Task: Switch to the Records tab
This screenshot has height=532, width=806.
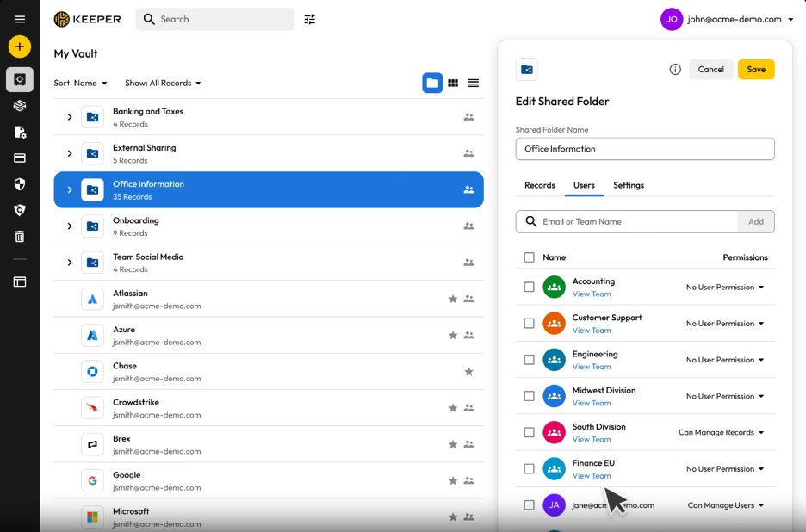Action: click(539, 185)
